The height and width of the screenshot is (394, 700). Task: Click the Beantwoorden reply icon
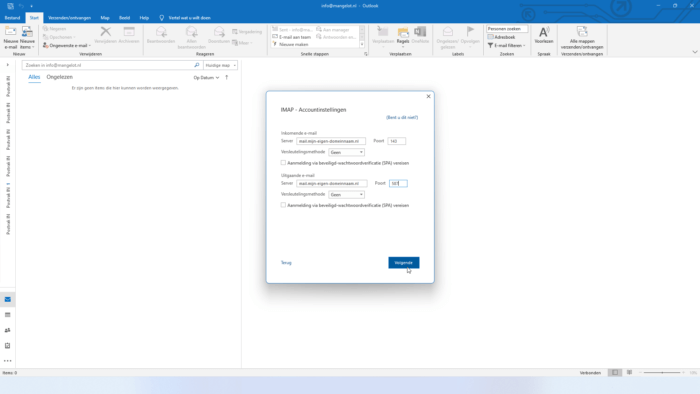tap(161, 35)
